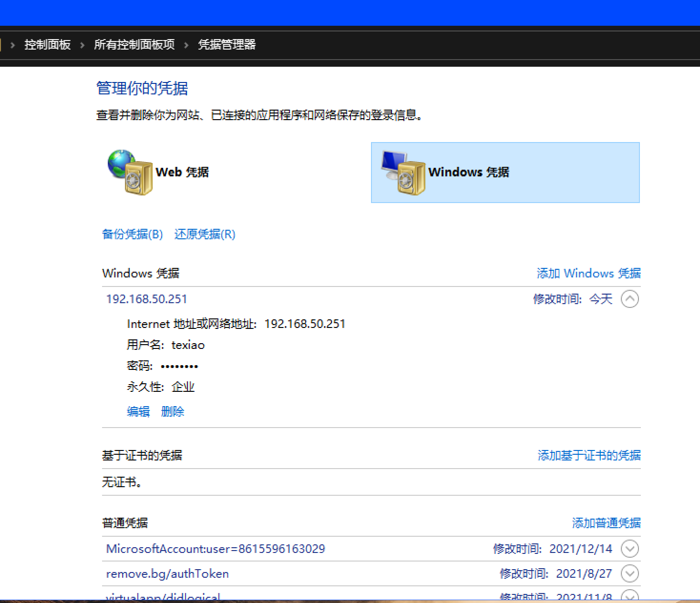Click 备份凭据(B) link
Viewport: 700px width, 603px height.
[x=133, y=234]
